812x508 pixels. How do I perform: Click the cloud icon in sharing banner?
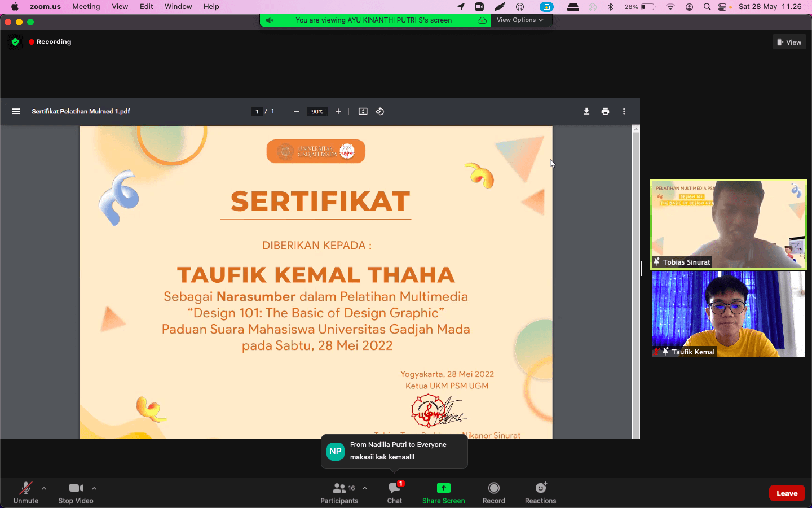pos(482,20)
